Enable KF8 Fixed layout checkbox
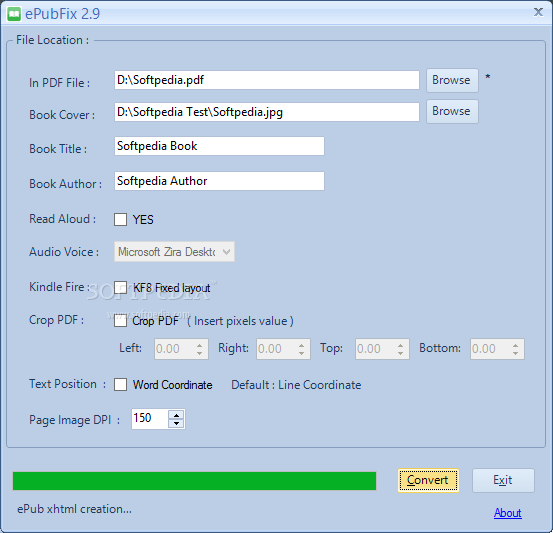Viewport: 553px width, 533px height. point(120,287)
